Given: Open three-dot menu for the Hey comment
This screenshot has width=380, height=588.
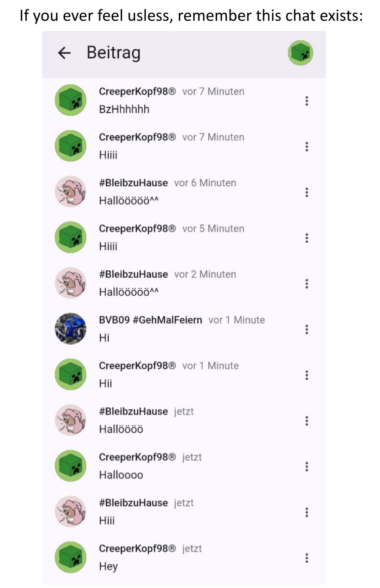Looking at the screenshot, I should pyautogui.click(x=307, y=558).
